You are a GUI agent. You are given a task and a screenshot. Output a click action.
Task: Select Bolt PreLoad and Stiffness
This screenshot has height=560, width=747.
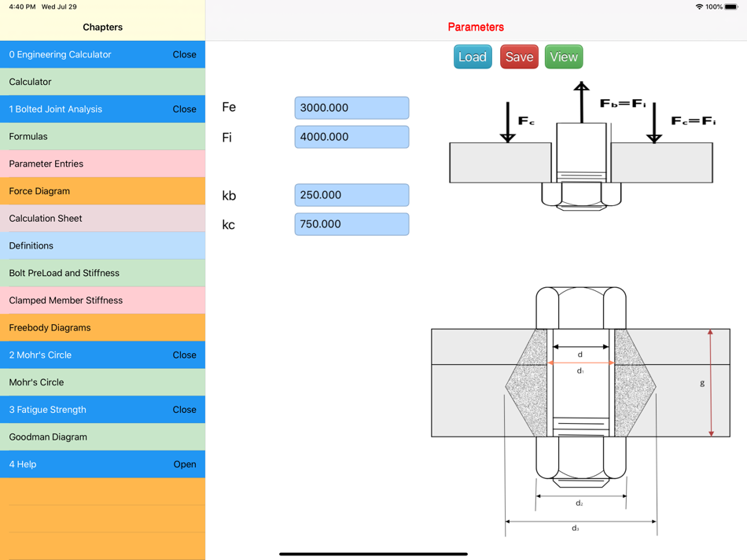[102, 273]
